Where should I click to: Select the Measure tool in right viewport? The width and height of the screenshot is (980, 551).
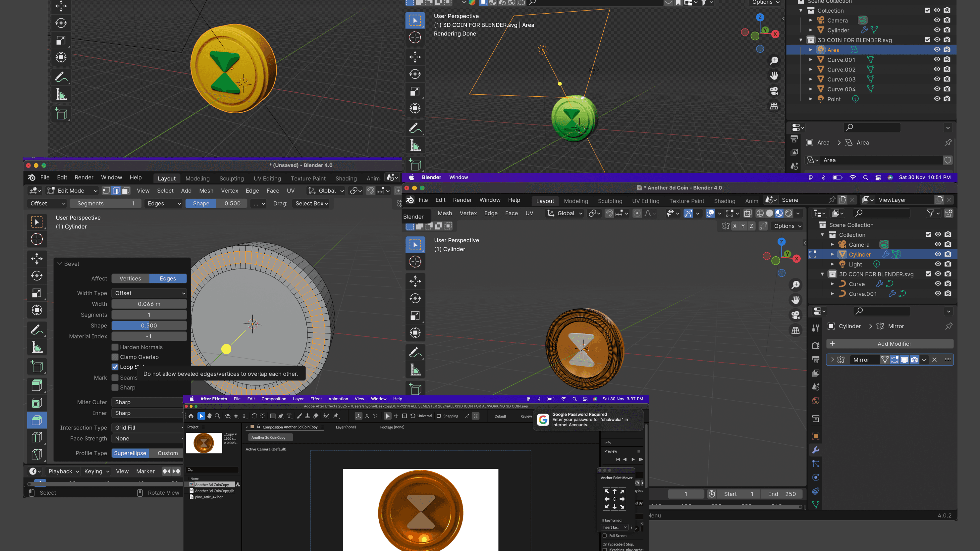(415, 370)
